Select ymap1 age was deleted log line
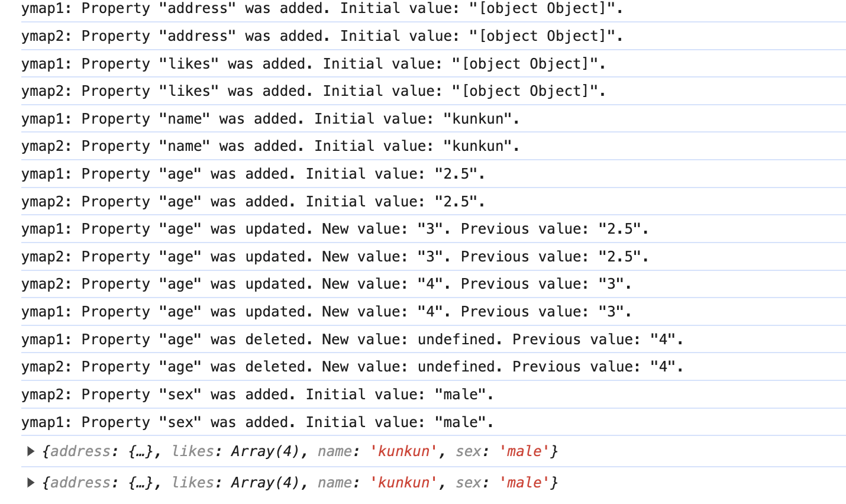The height and width of the screenshot is (504, 846). pos(353,340)
